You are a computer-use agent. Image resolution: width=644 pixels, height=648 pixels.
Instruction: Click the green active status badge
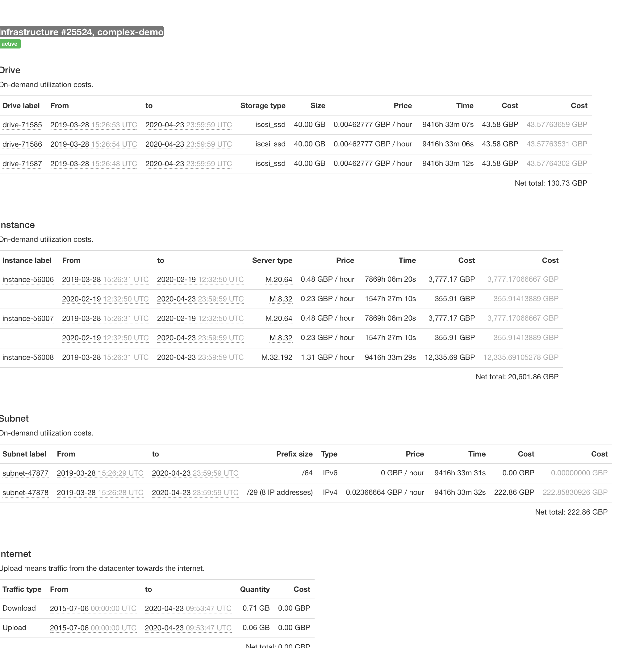point(10,44)
